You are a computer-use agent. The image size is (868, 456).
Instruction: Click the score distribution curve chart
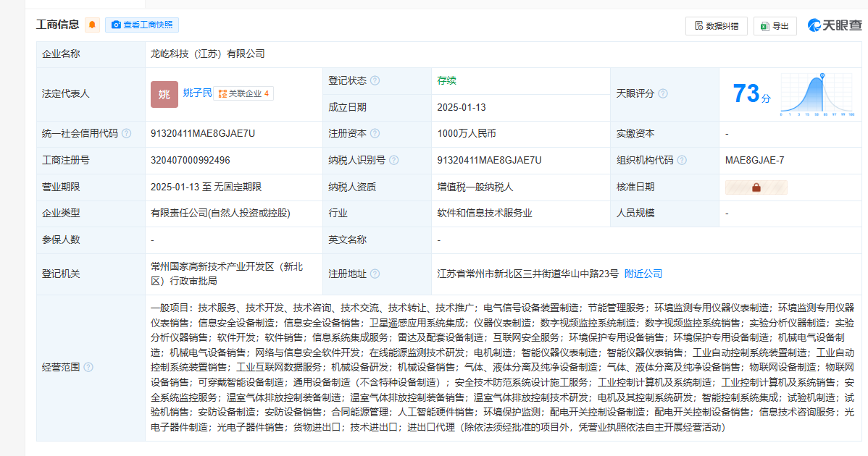817,95
